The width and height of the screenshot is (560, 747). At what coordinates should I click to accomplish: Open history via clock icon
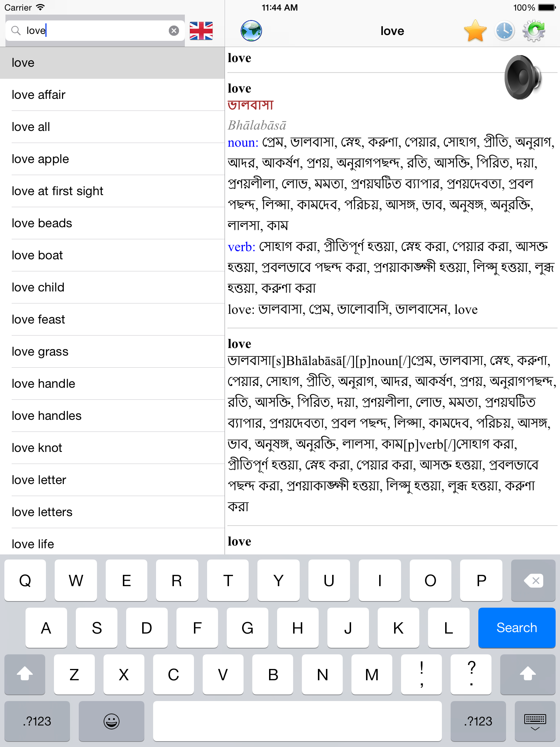[505, 31]
